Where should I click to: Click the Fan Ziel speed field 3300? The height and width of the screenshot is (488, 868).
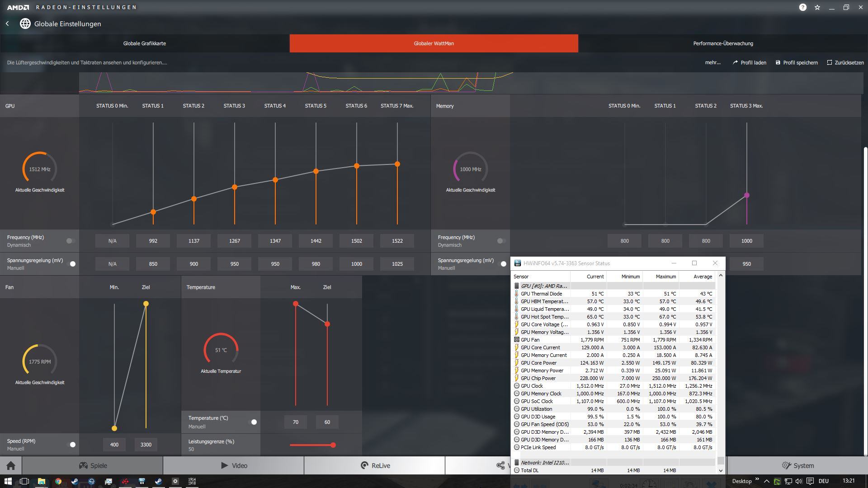(146, 445)
